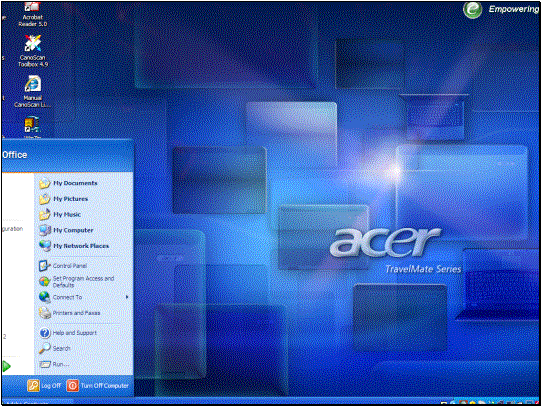
Task: Launch CanoScan Toolbox 4.9 desktop icon
Action: [x=33, y=51]
